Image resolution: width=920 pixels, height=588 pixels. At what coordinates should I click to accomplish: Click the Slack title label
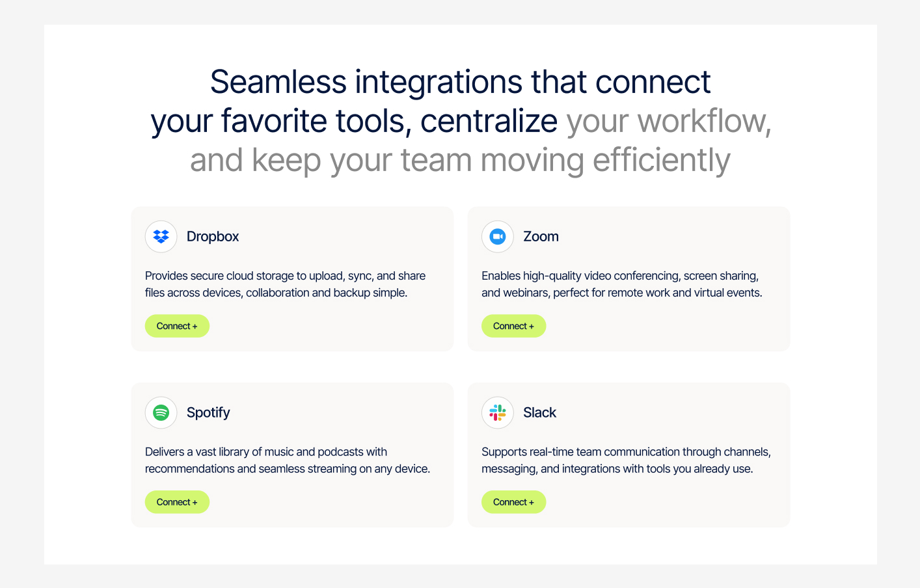(539, 412)
